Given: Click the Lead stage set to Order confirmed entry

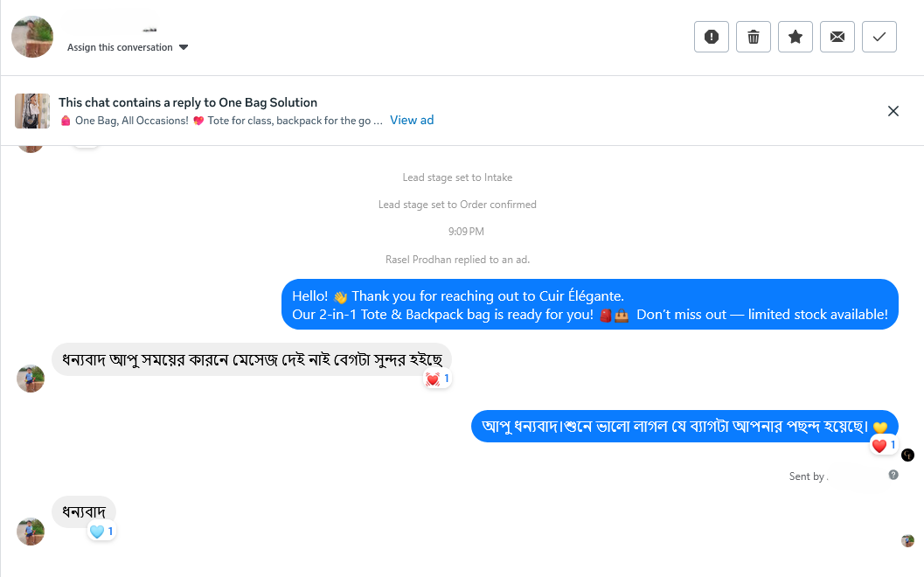Looking at the screenshot, I should tap(457, 204).
